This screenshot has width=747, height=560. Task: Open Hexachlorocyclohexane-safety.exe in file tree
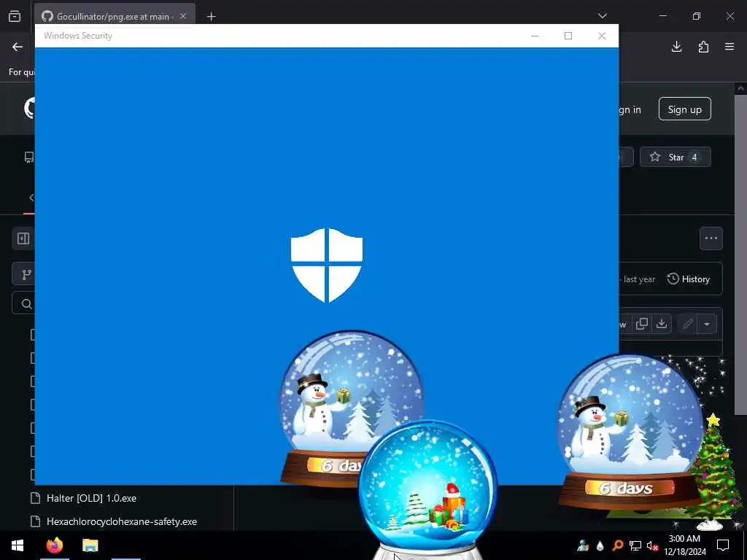(x=122, y=521)
